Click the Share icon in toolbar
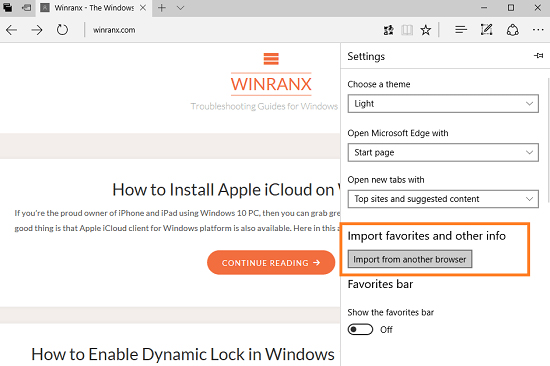The height and width of the screenshot is (366, 550). (x=512, y=30)
